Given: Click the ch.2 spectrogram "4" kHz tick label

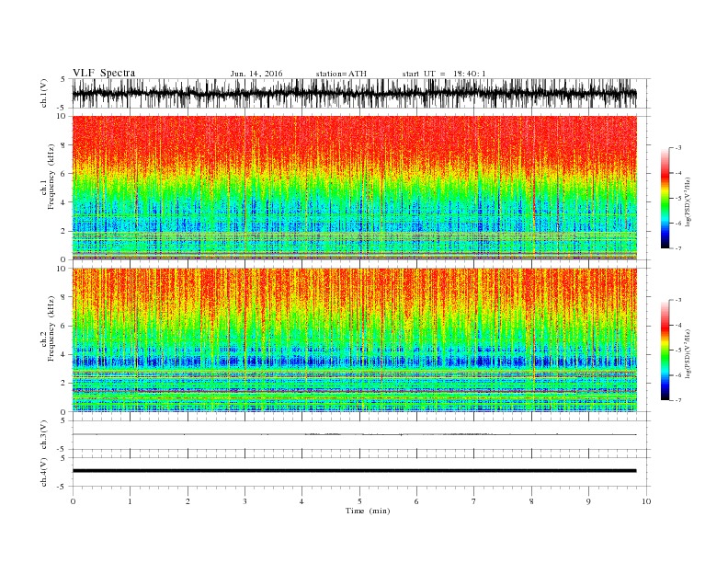Looking at the screenshot, I should (x=64, y=354).
